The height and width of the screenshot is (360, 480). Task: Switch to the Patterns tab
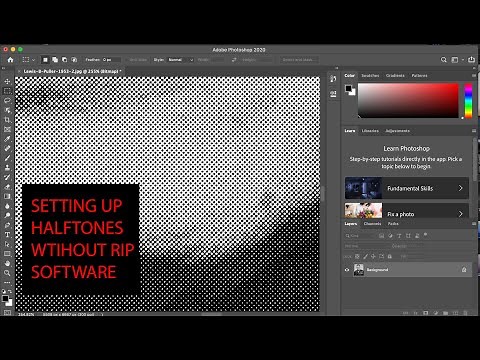[419, 76]
